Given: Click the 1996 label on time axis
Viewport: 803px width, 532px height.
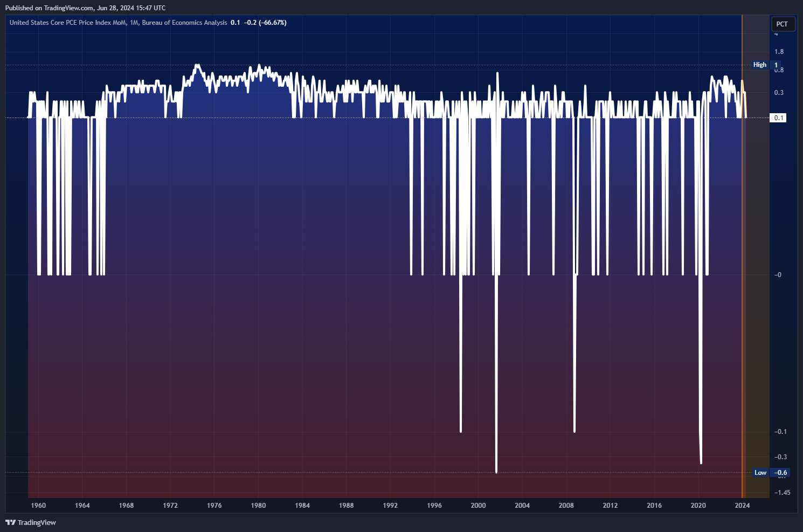Looking at the screenshot, I should pyautogui.click(x=434, y=506).
